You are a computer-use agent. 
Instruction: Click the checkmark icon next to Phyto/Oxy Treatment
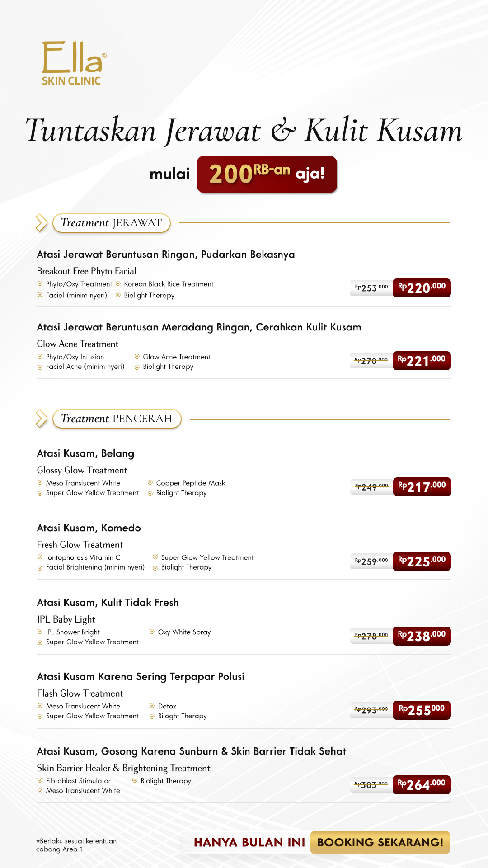pos(40,283)
